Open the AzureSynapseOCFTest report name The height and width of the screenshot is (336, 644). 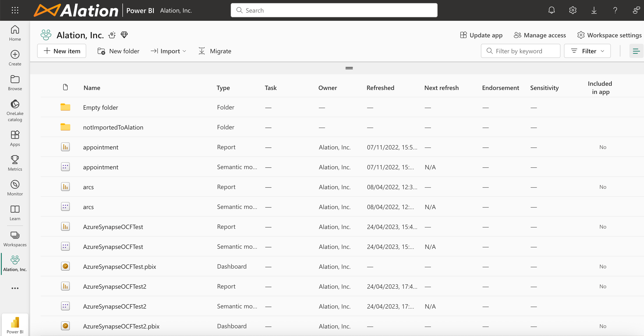(113, 227)
